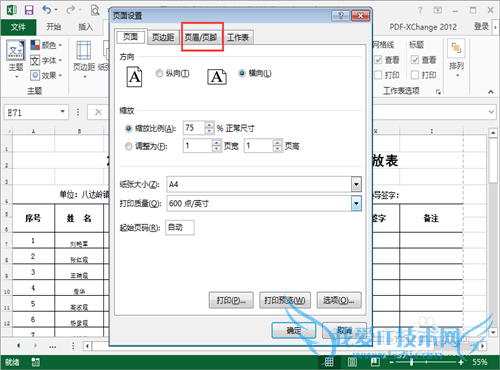Collapse the ribbon
This screenshot has height=370, width=500.
pos(491,92)
